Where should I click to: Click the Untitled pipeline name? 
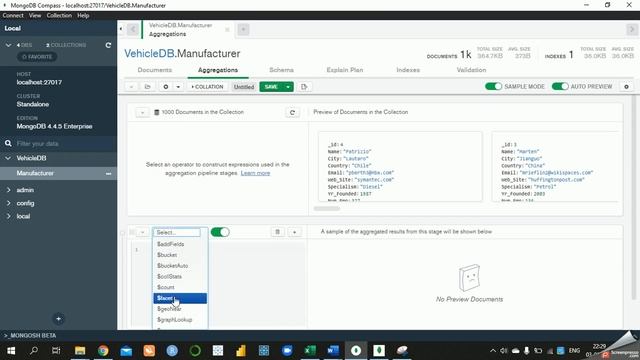pos(244,87)
